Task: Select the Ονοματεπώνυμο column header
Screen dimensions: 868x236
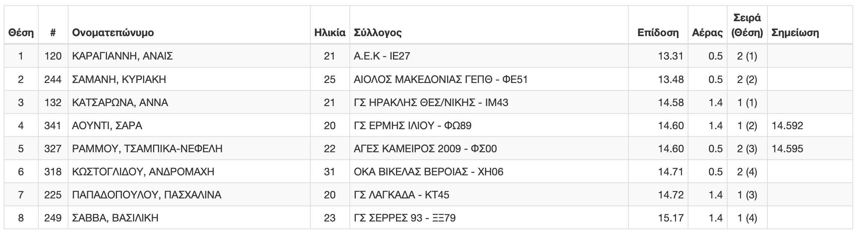Action: pyautogui.click(x=113, y=33)
